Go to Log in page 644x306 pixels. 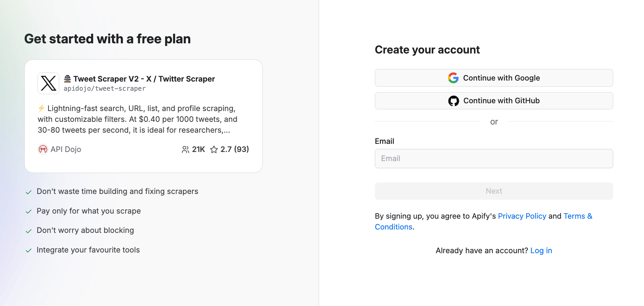click(541, 251)
